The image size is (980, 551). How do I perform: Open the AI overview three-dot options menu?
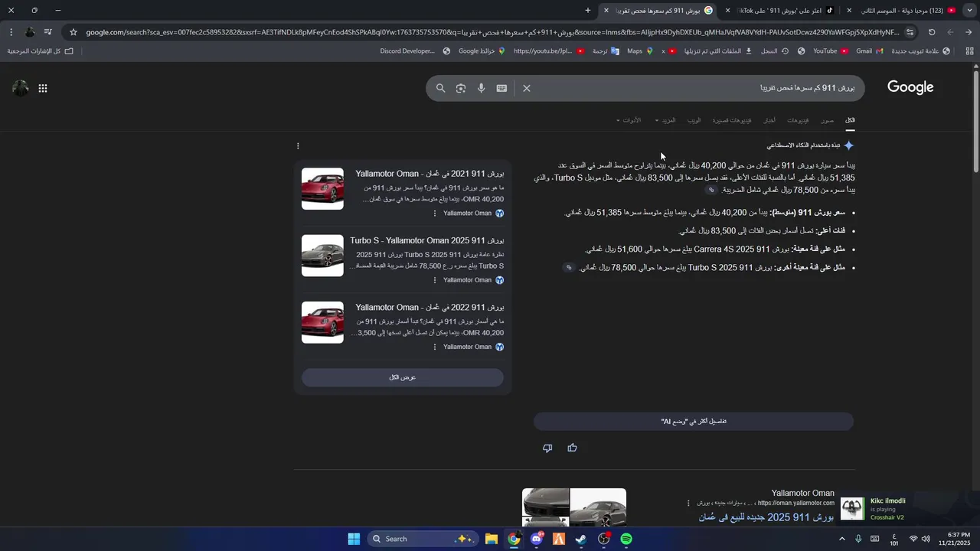pos(298,146)
